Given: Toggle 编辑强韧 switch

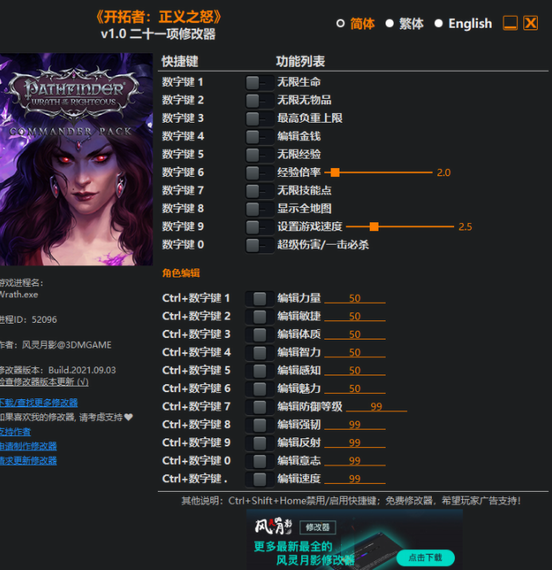Looking at the screenshot, I should (x=260, y=425).
